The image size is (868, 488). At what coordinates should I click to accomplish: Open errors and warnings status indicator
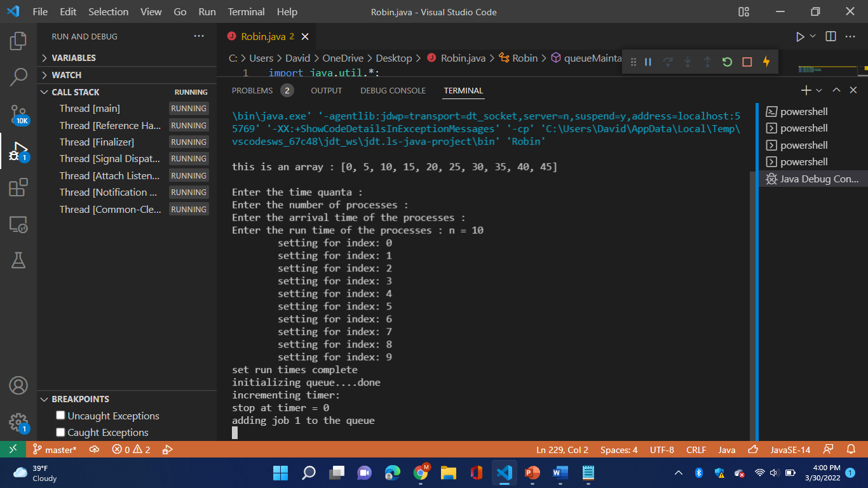coord(132,449)
